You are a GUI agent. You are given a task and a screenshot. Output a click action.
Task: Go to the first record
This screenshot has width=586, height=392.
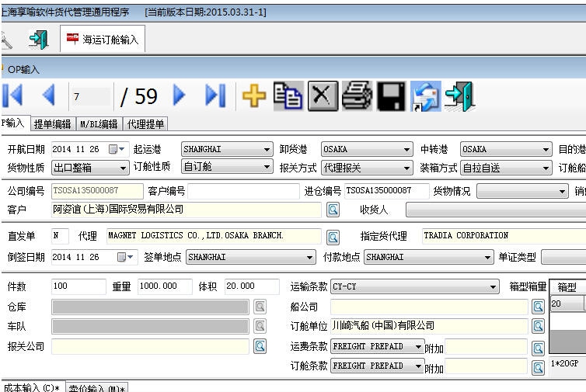[x=13, y=95]
